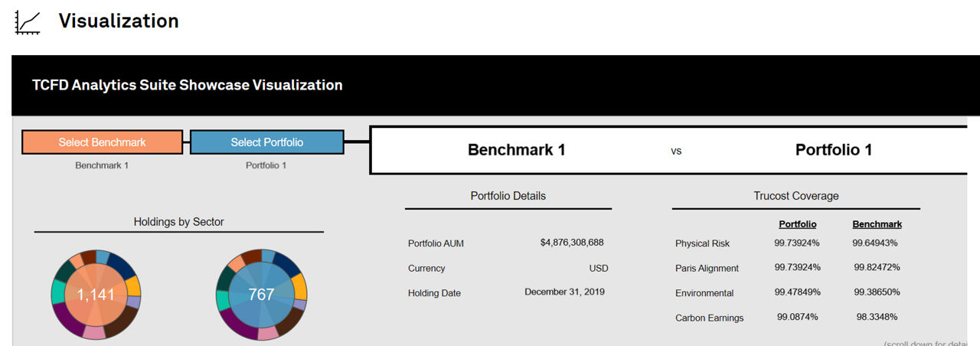Select yellow segment of portfolio donut
This screenshot has width=980, height=346.
(x=299, y=286)
